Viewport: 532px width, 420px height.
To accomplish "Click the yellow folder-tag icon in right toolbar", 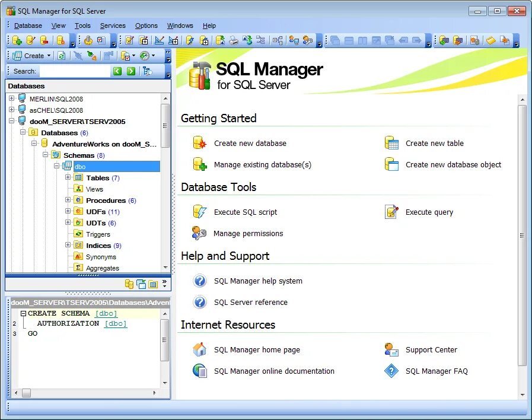I will coord(490,40).
